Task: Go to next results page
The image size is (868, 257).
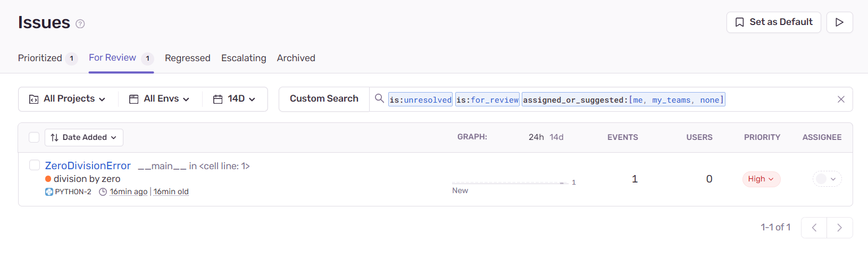Action: [x=839, y=228]
